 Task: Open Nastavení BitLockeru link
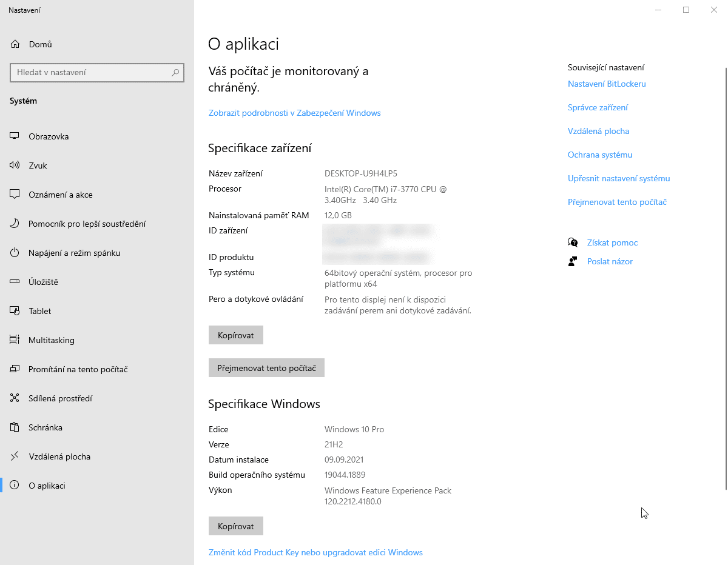point(607,84)
